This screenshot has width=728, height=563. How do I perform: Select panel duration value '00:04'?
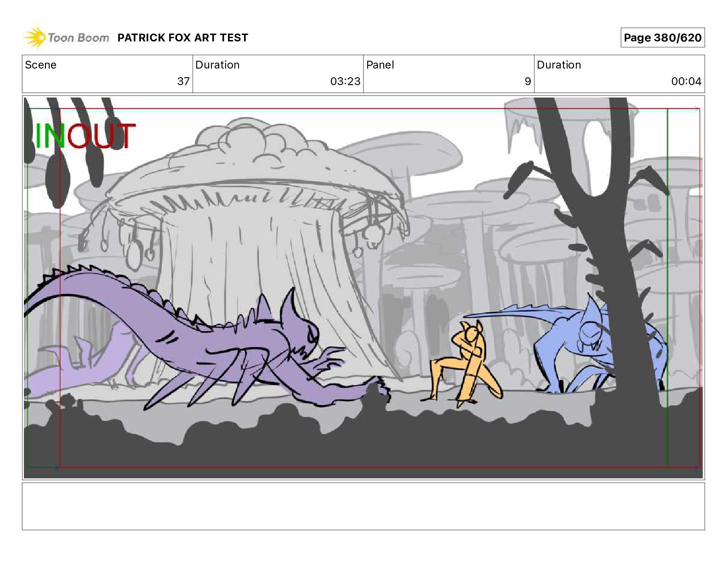pos(686,81)
